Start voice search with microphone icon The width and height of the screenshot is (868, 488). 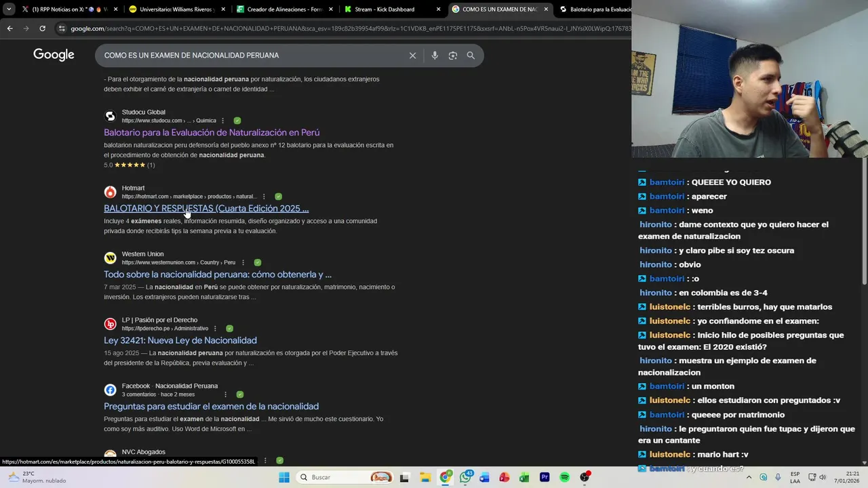435,56
